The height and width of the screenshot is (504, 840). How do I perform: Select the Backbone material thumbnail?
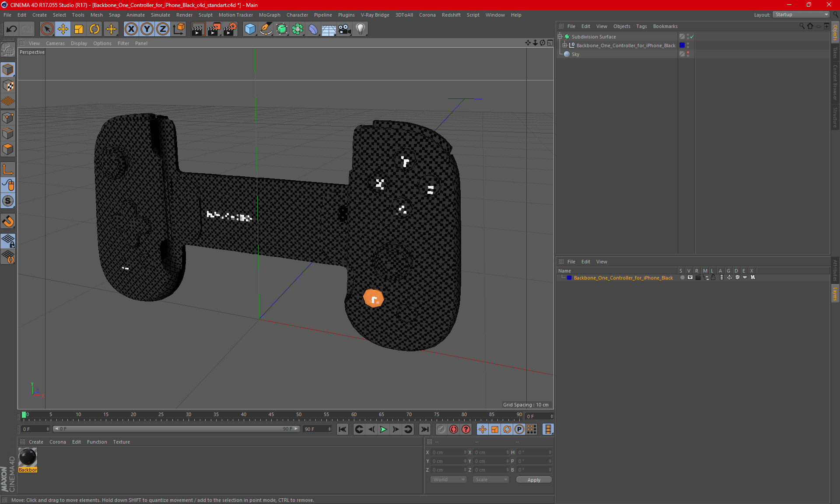click(x=28, y=458)
